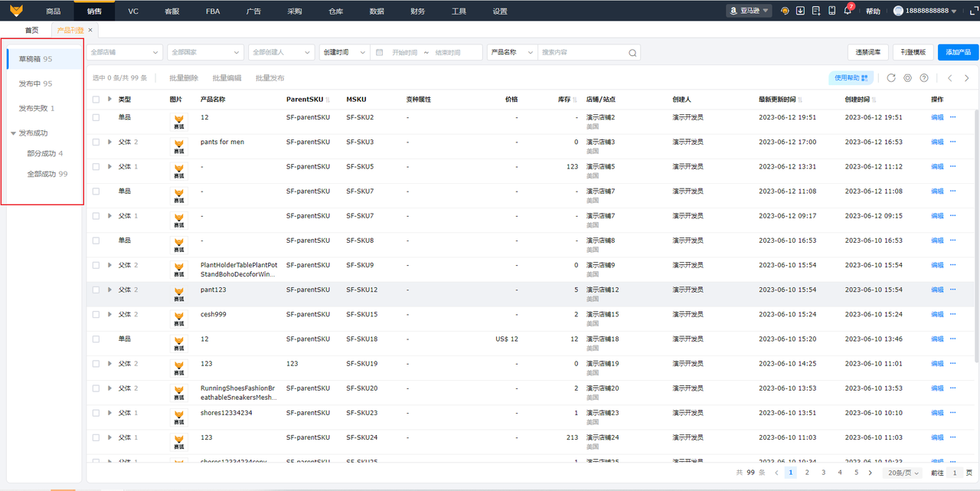Click the question mark help icon

(x=924, y=78)
